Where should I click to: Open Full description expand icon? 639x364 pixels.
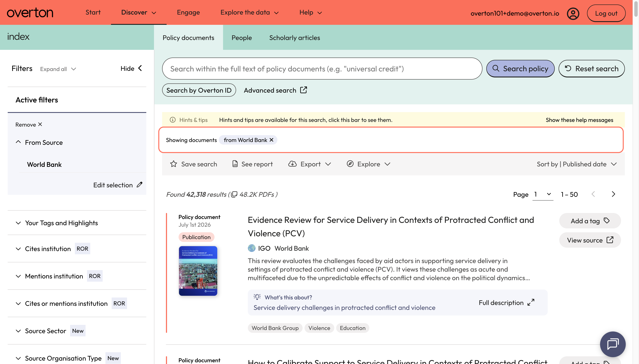point(531,302)
